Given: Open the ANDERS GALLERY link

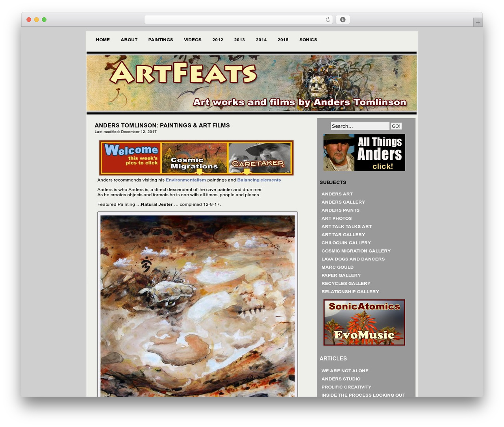Looking at the screenshot, I should 343,202.
